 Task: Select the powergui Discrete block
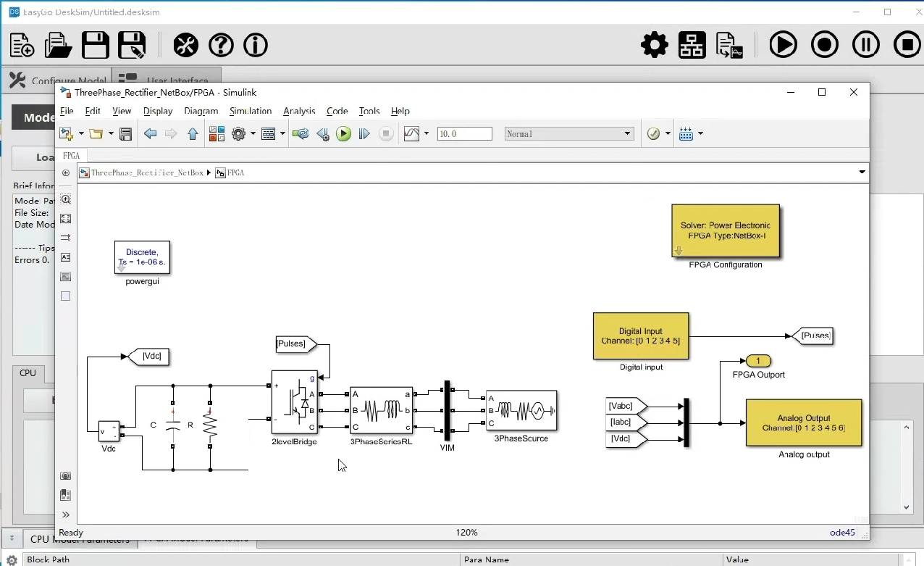pos(142,257)
